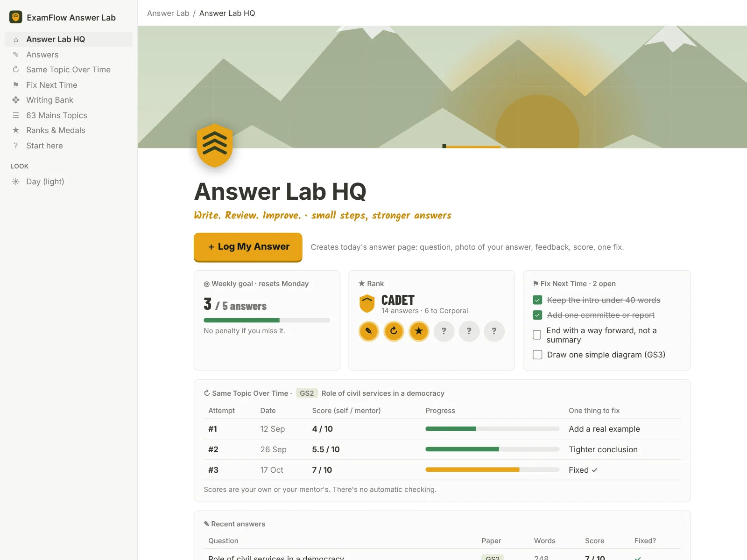This screenshot has width=747, height=560.
Task: Select Writing Bank in the sidebar
Action: click(69, 100)
